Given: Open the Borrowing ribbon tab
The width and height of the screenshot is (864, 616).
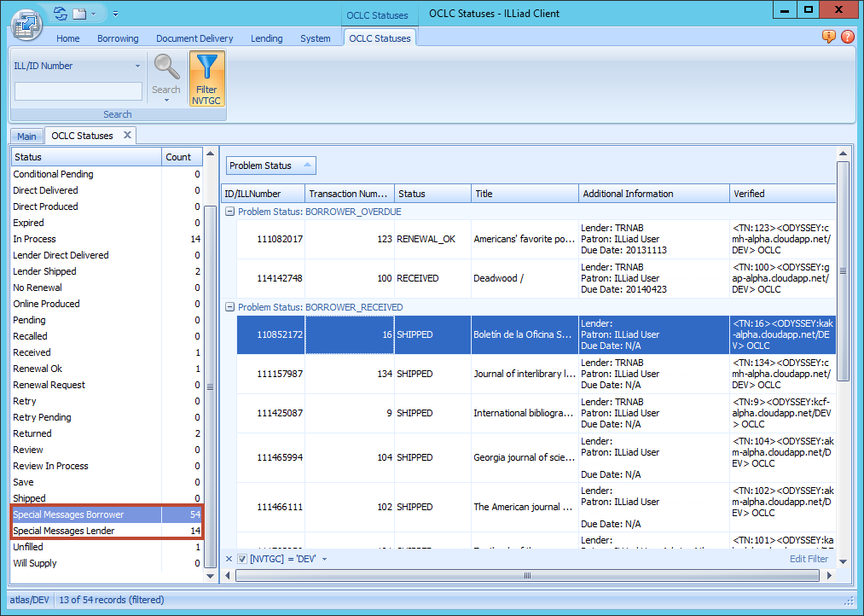Looking at the screenshot, I should pyautogui.click(x=118, y=38).
